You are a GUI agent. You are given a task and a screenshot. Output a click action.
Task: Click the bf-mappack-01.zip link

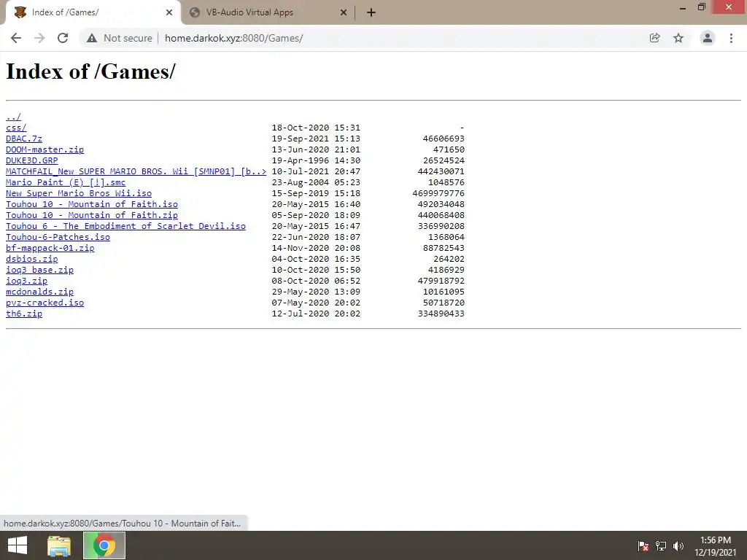coord(50,248)
